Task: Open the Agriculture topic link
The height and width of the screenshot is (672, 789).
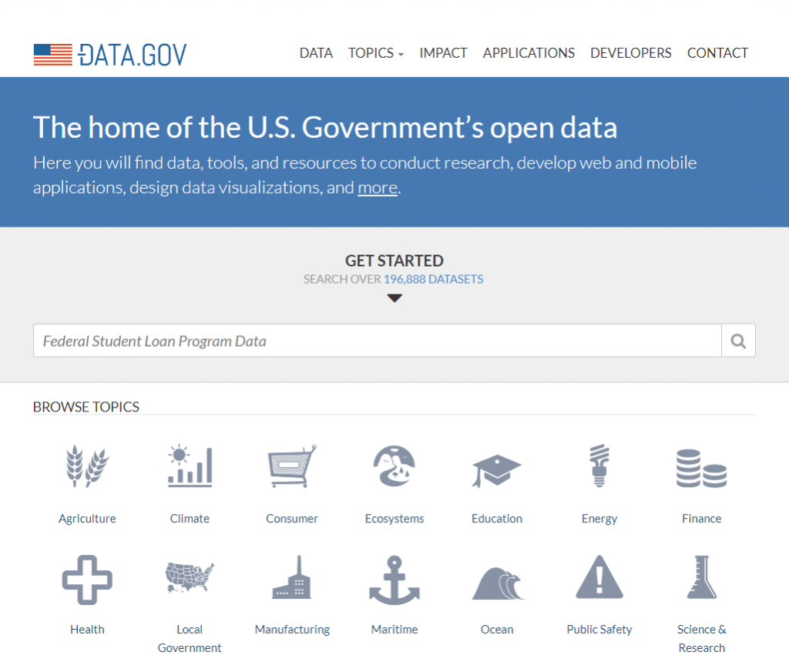Action: tap(87, 519)
